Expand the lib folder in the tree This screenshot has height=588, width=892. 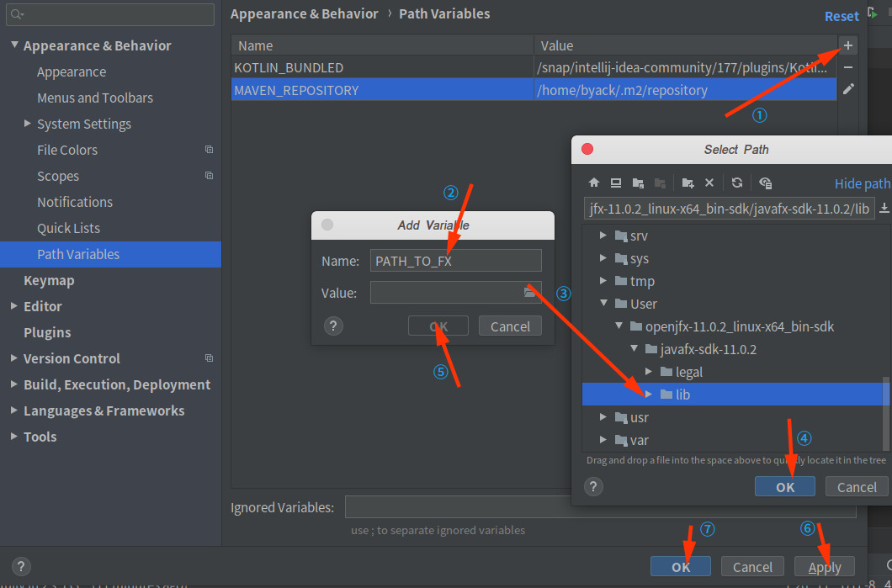[650, 394]
